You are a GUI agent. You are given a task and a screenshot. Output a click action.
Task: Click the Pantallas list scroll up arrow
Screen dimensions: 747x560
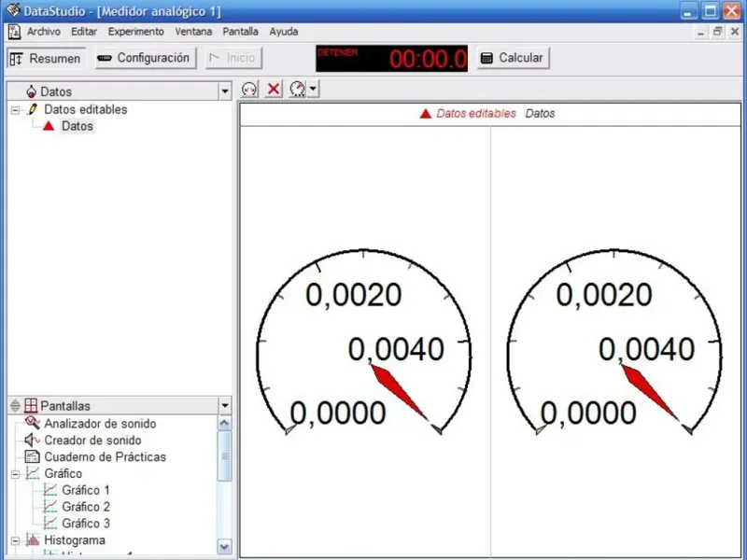point(224,423)
